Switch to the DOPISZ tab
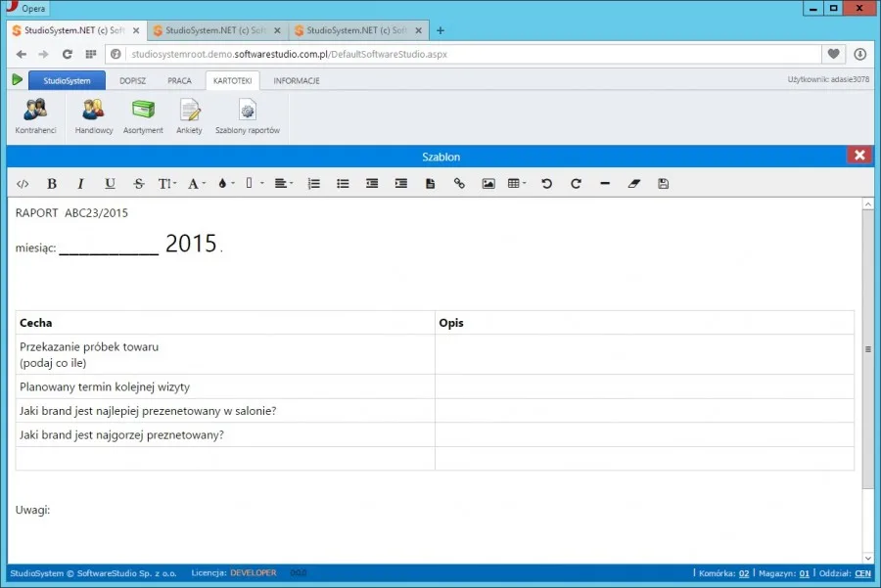Viewport: 881px width, 588px height. (132, 81)
